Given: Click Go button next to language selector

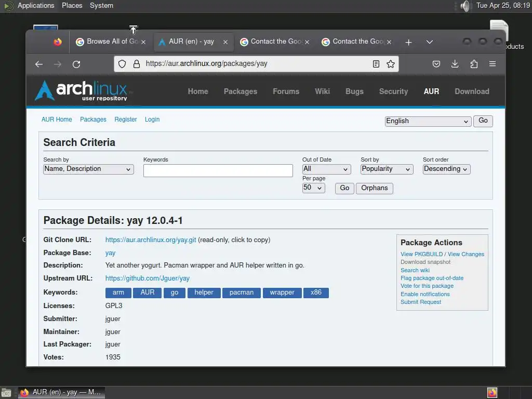Looking at the screenshot, I should click(483, 121).
